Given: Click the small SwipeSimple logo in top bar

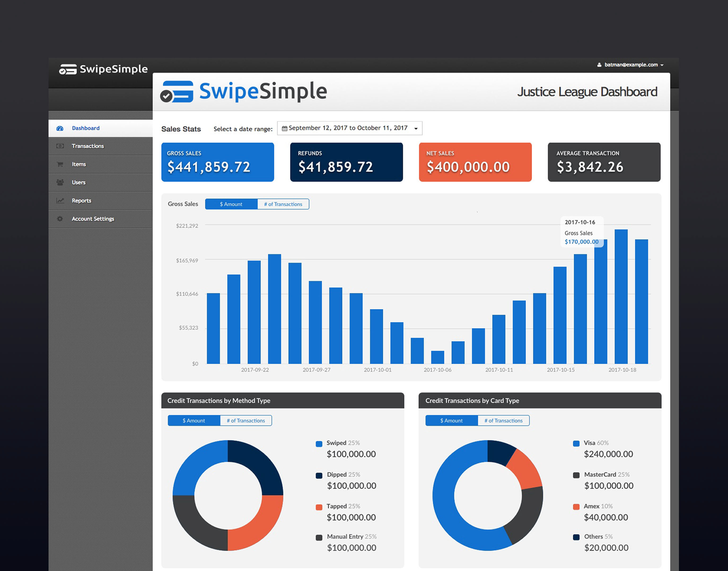Looking at the screenshot, I should coord(103,69).
